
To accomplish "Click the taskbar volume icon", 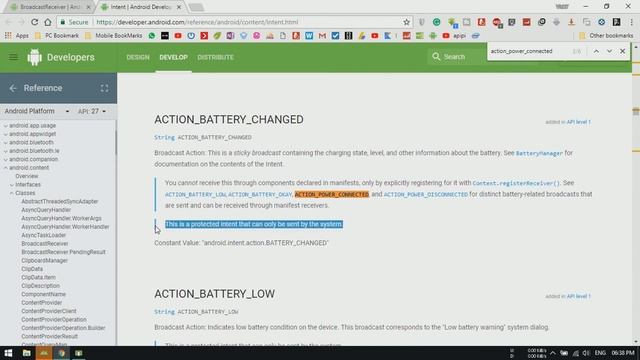I will [x=586, y=353].
